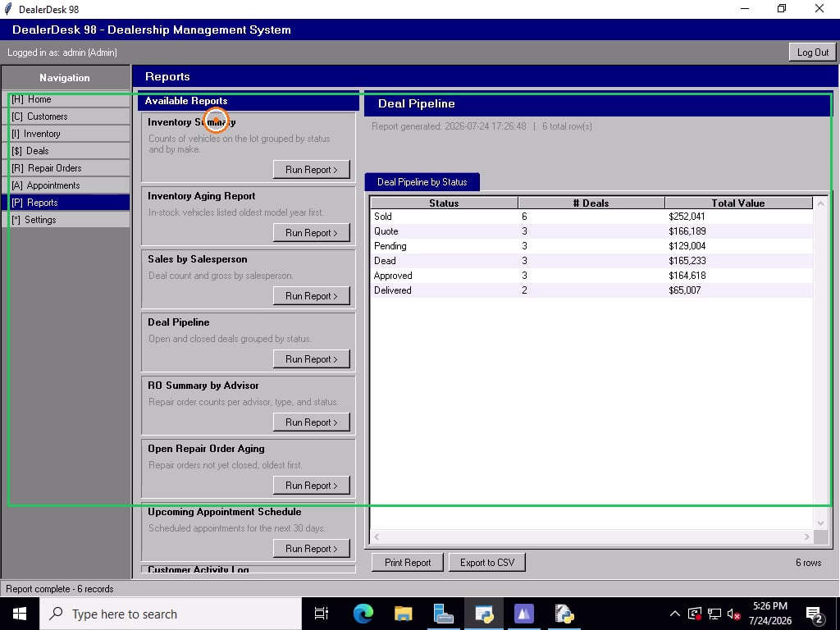
Task: Run the Deal Pipeline report
Action: [311, 359]
